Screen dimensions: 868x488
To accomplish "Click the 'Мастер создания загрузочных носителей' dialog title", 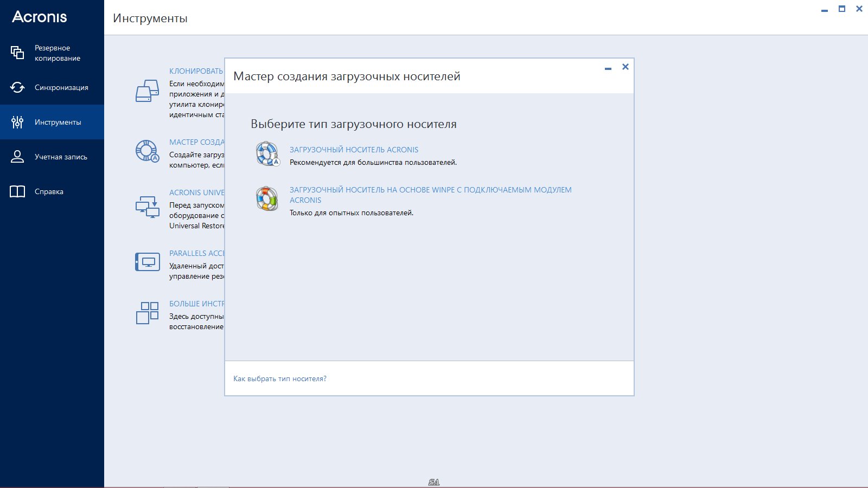I will click(x=347, y=76).
